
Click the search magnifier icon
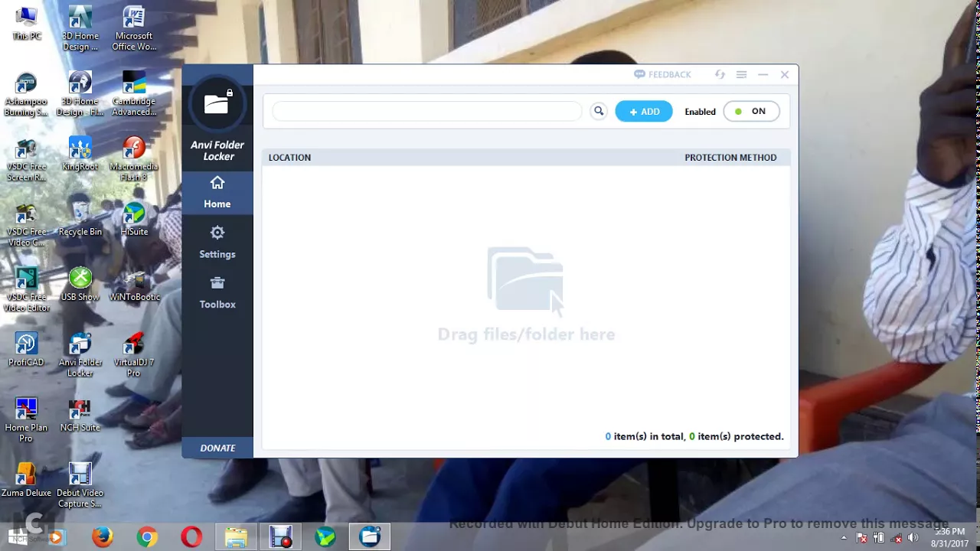pos(599,111)
